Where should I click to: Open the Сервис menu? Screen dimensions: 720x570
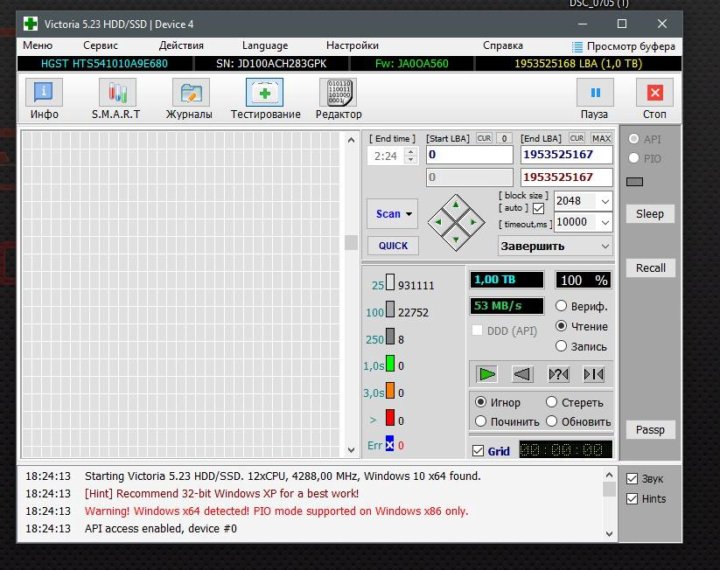100,45
